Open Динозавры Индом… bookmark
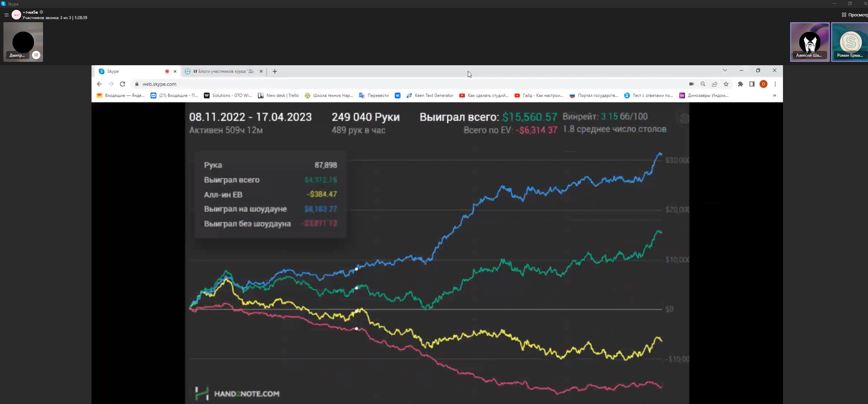868x404 pixels. [x=704, y=96]
